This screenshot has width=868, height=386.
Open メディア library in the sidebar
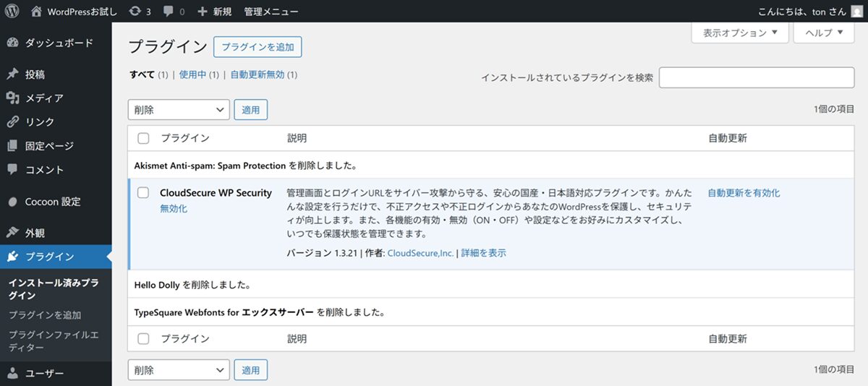[x=43, y=98]
